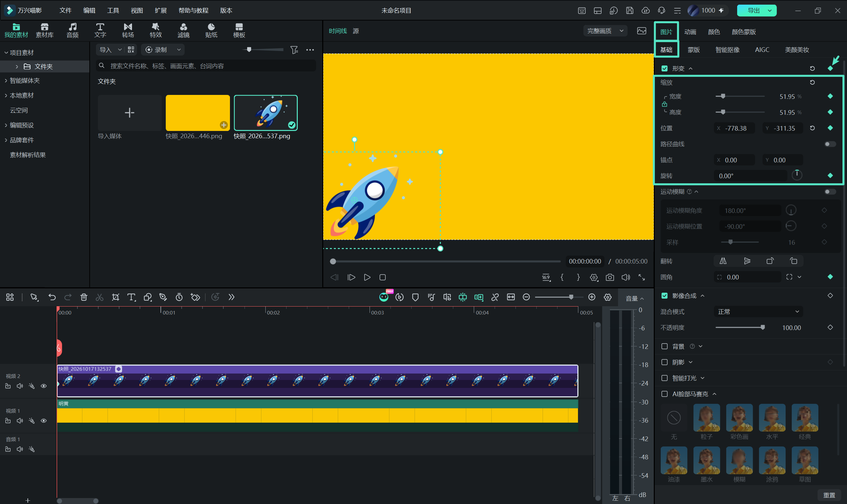Open the 混合模式 blend mode dropdown
This screenshot has width=847, height=504.
758,312
